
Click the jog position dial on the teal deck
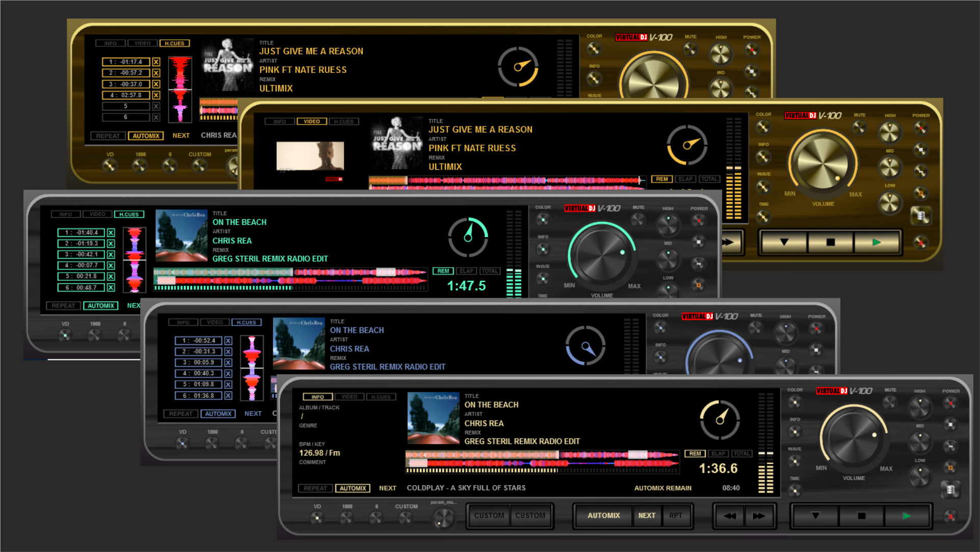[468, 237]
